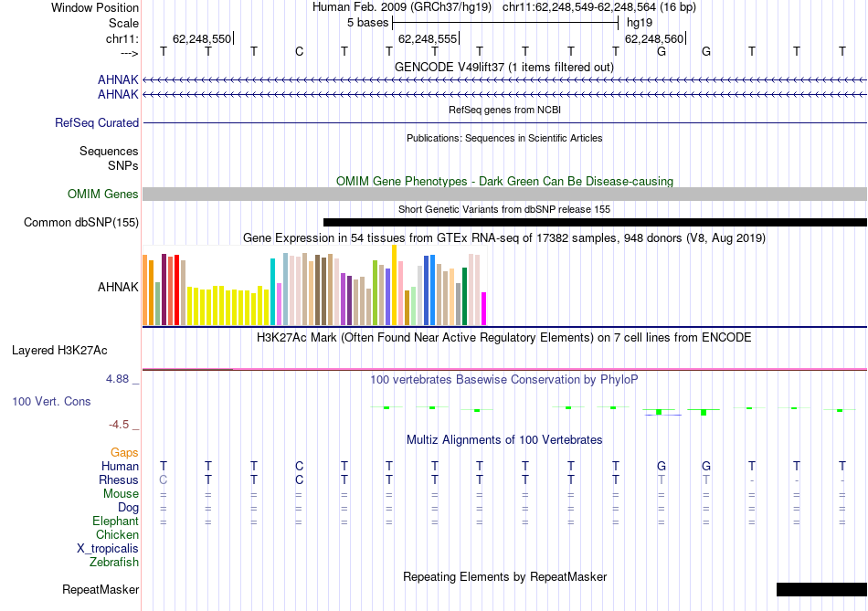
Task: Click the chr11:62,248,555 ruler position marker
Action: [429, 38]
